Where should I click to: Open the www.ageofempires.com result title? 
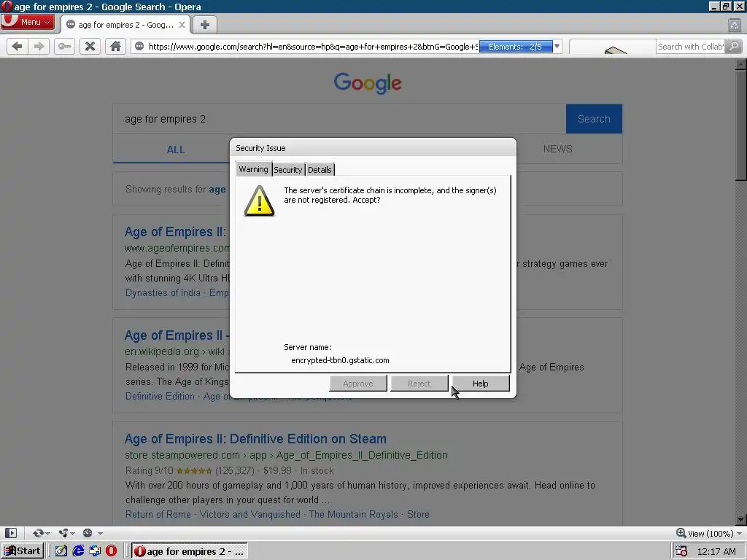[175, 232]
